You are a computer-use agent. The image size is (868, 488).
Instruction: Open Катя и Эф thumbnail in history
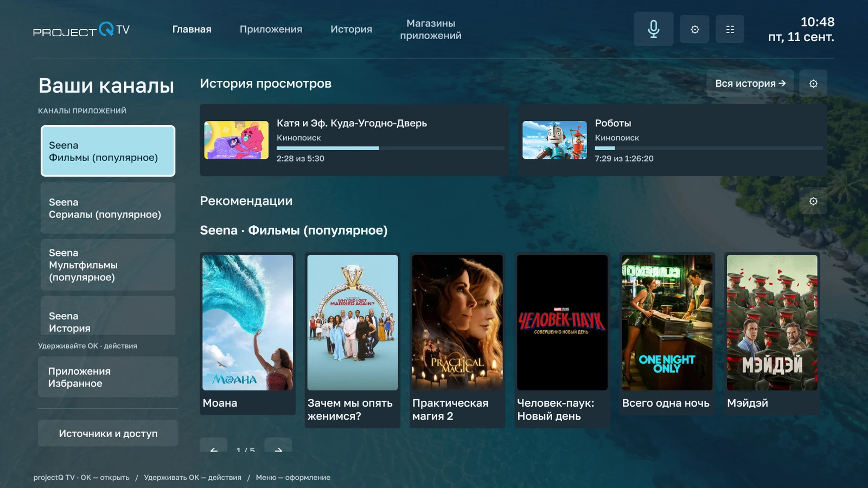point(237,140)
